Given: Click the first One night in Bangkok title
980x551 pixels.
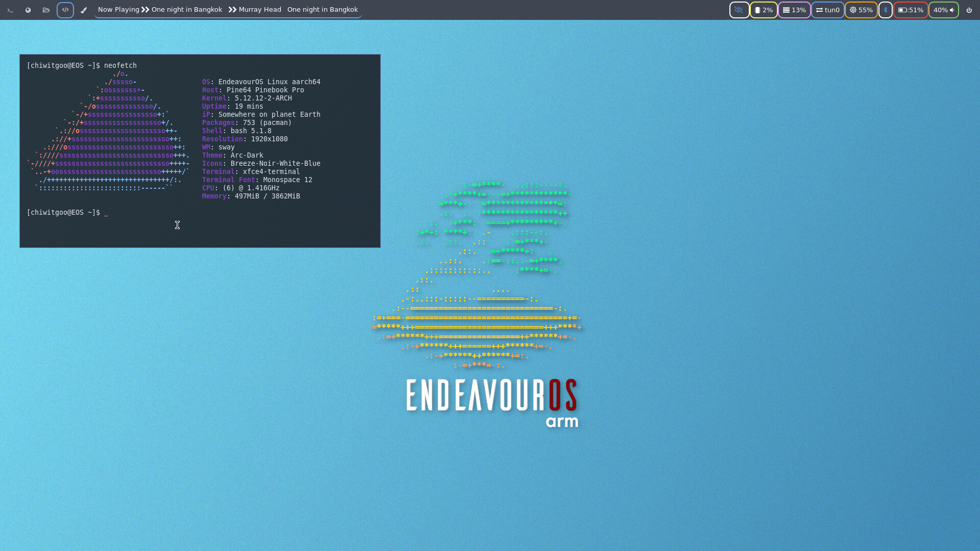Looking at the screenshot, I should point(187,10).
